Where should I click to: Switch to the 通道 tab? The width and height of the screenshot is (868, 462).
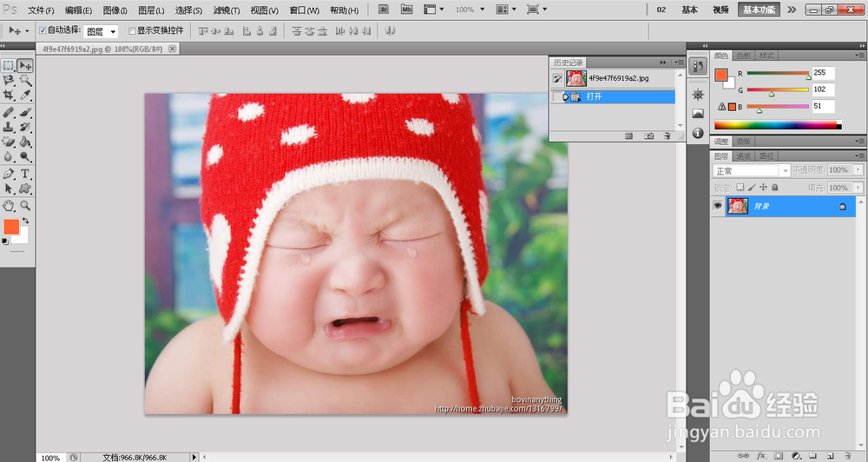click(x=744, y=156)
